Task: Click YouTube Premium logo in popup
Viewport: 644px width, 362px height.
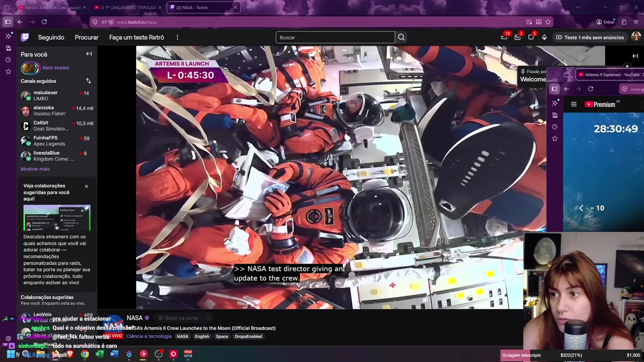Action: point(600,104)
